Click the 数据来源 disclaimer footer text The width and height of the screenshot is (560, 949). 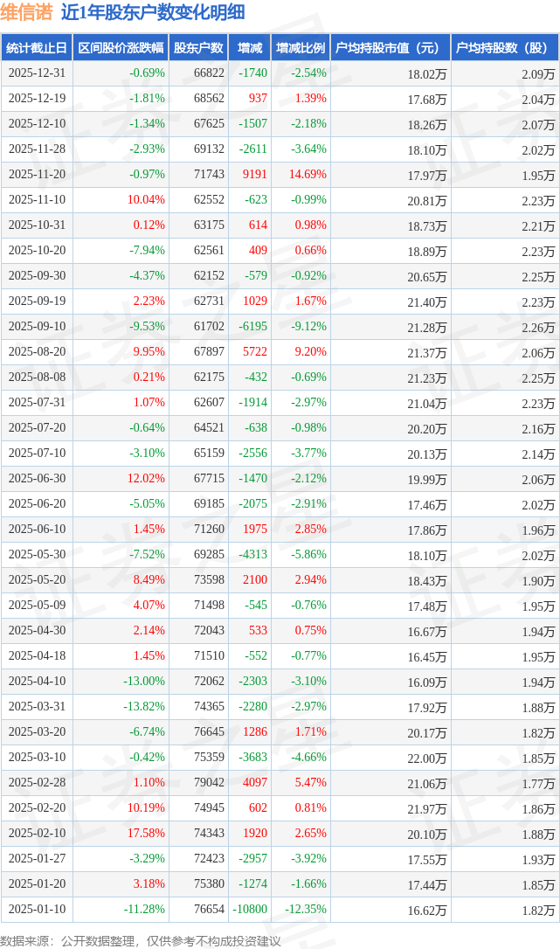(141, 940)
